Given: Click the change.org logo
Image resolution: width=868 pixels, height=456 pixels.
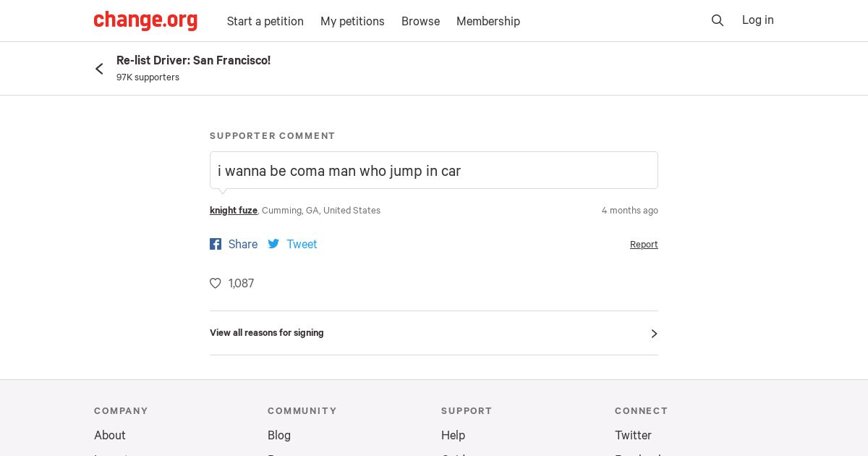Looking at the screenshot, I should click(x=145, y=20).
